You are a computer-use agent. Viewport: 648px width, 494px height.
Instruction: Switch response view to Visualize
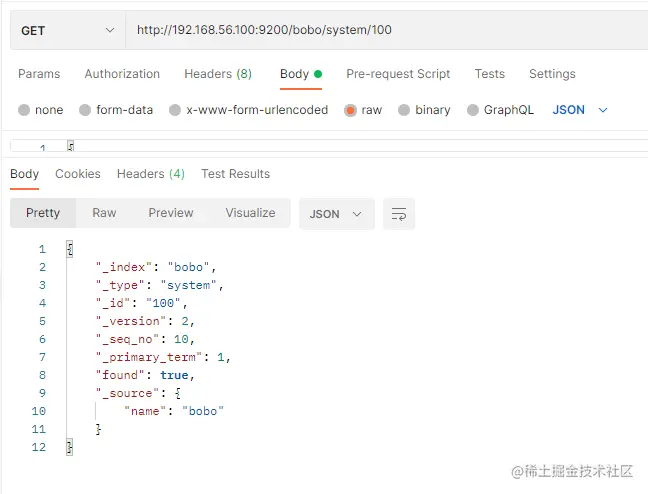pos(250,213)
